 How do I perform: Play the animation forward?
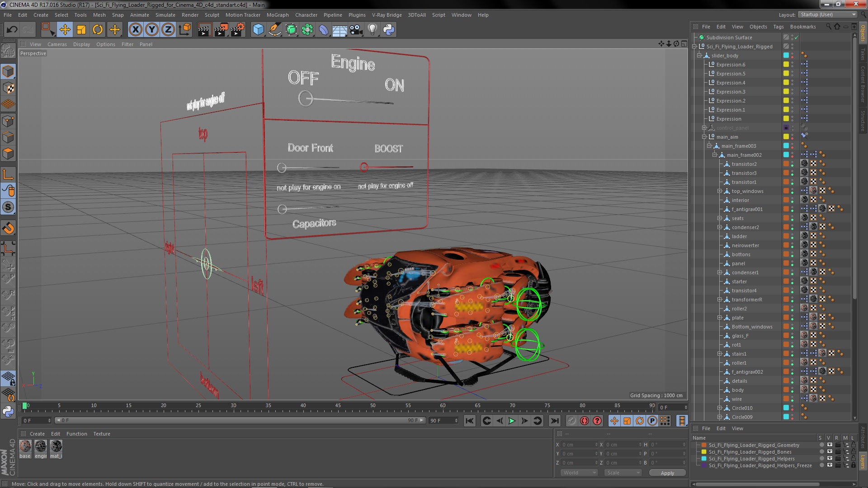click(512, 421)
